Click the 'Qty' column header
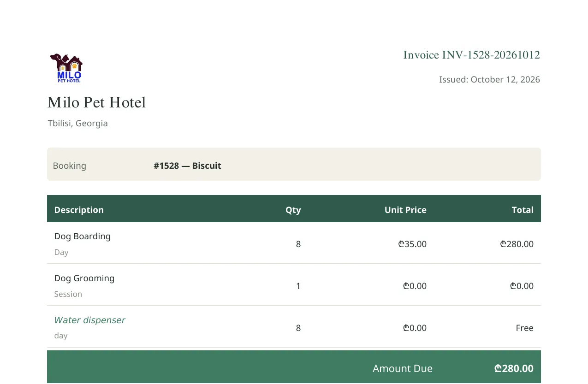Screen dimensions: 588x384 tap(293, 210)
